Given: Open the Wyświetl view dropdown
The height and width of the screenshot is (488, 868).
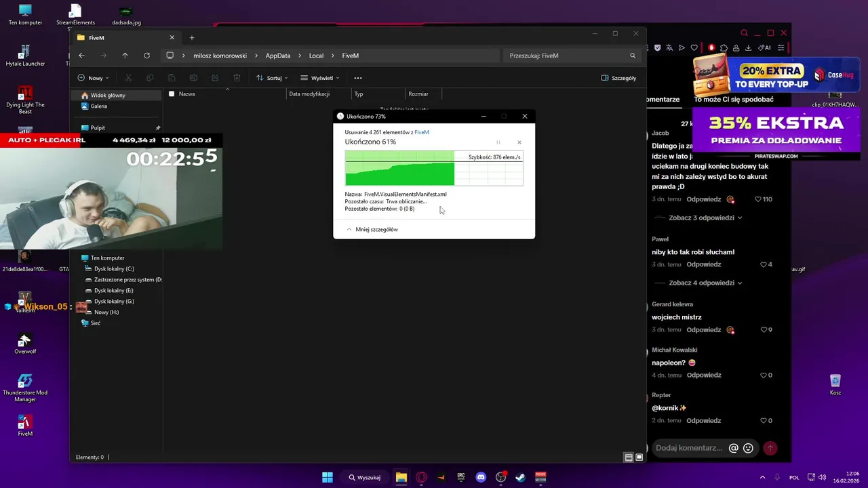Looking at the screenshot, I should click(x=320, y=78).
